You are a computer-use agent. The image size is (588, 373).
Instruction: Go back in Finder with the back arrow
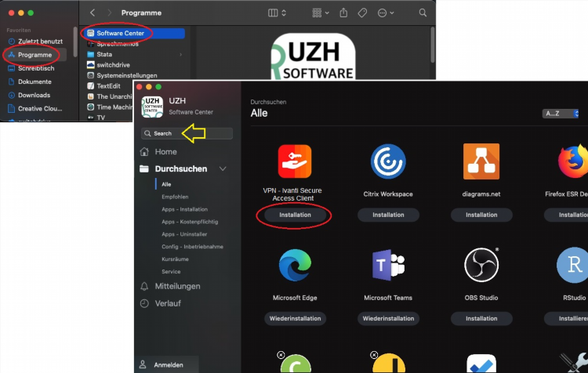pos(93,13)
